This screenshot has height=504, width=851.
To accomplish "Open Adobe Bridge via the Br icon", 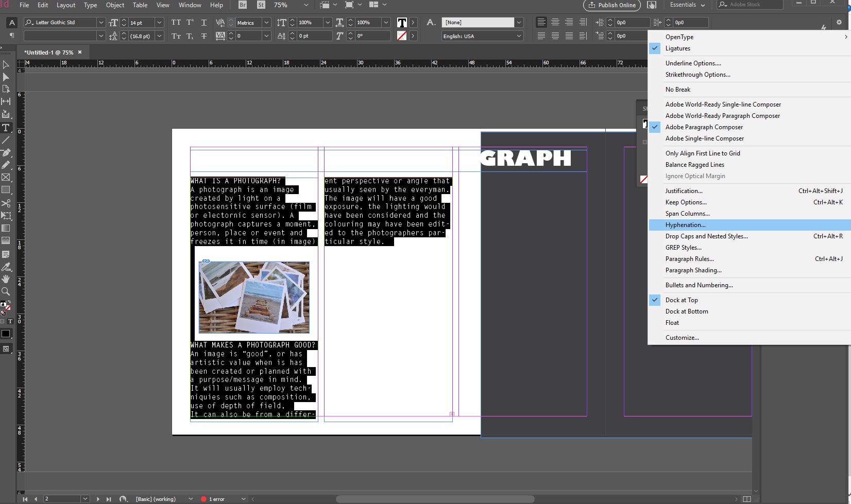I will [x=243, y=5].
